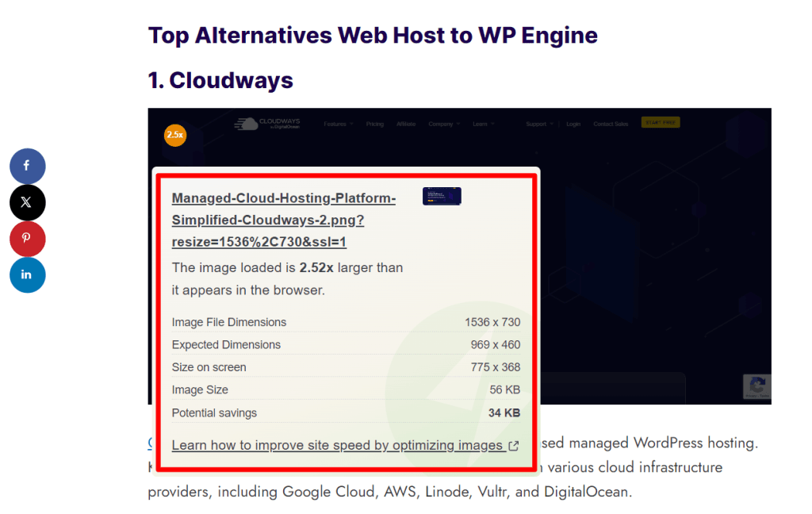
Task: Click the '775 x 368' size on screen value
Action: point(496,367)
